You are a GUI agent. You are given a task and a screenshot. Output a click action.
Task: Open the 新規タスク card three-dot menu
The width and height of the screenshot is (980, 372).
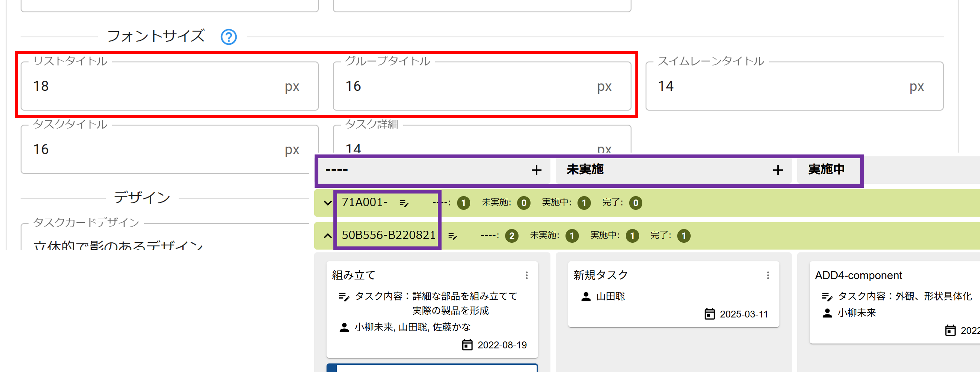point(768,275)
